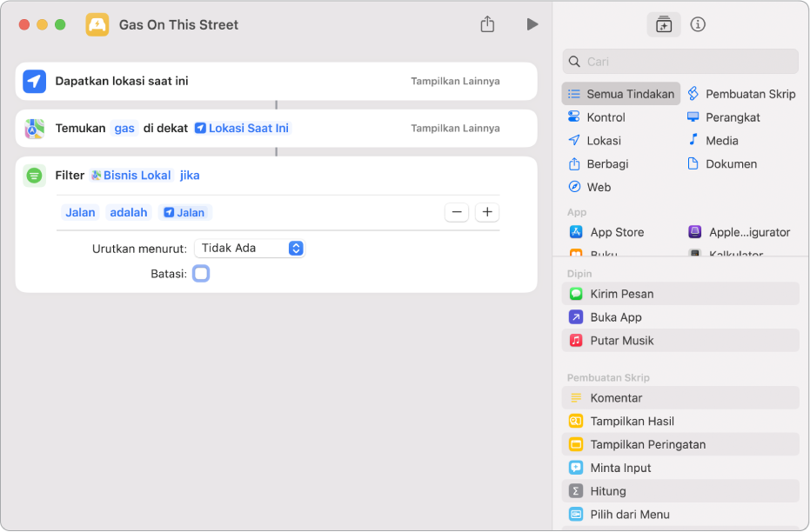The height and width of the screenshot is (532, 810).
Task: Remove filter condition with minus button
Action: click(457, 212)
